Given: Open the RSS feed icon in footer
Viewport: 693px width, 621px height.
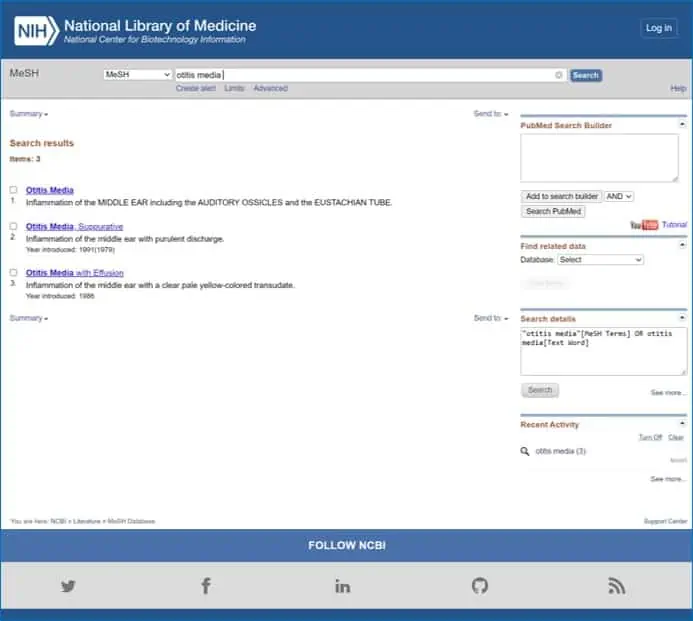Looking at the screenshot, I should [x=617, y=586].
